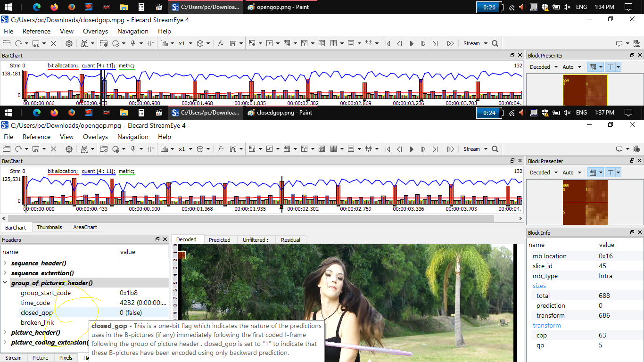Expand picture_header() in Headers tree
This screenshot has height=362, width=644.
coord(5,332)
